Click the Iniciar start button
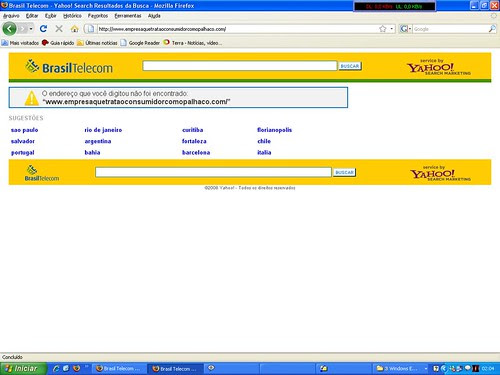The image size is (500, 375). tap(23, 368)
